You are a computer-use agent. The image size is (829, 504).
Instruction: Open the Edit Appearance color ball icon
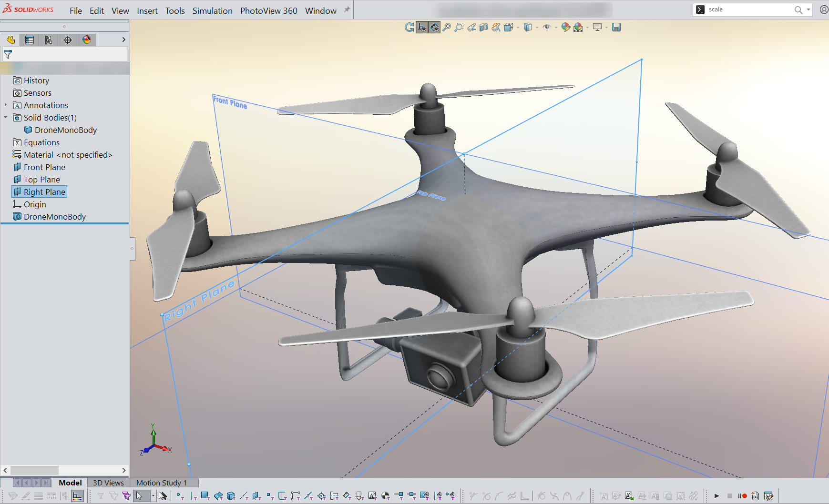[566, 27]
